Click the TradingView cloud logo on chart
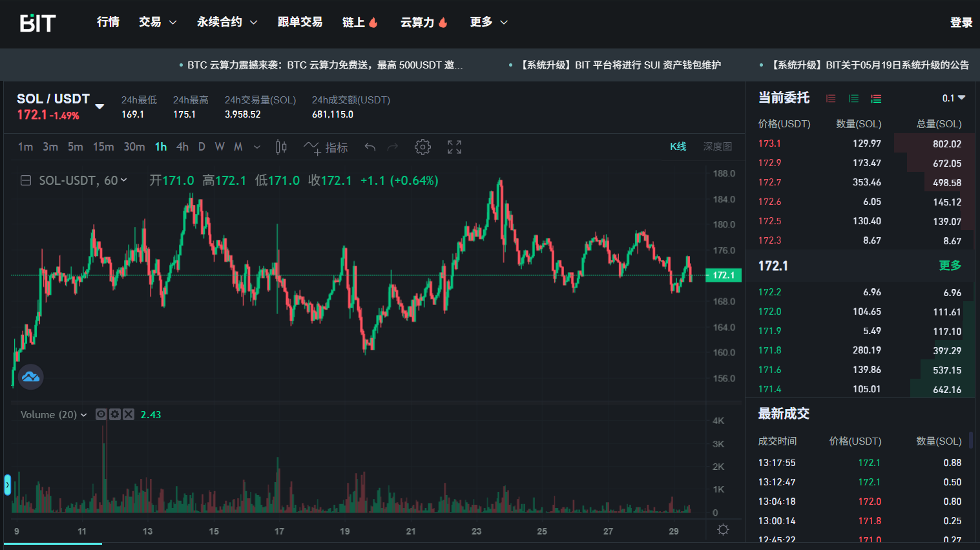 tap(31, 377)
